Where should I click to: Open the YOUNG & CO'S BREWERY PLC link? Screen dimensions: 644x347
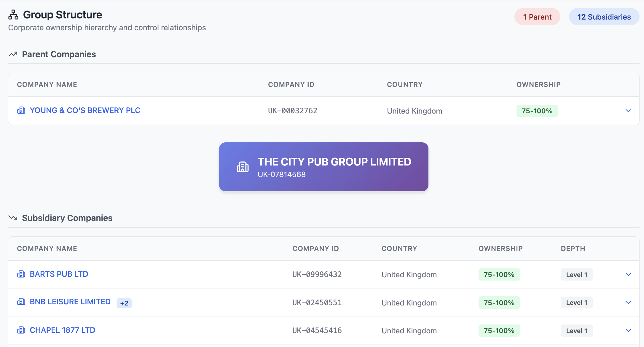[x=85, y=110]
